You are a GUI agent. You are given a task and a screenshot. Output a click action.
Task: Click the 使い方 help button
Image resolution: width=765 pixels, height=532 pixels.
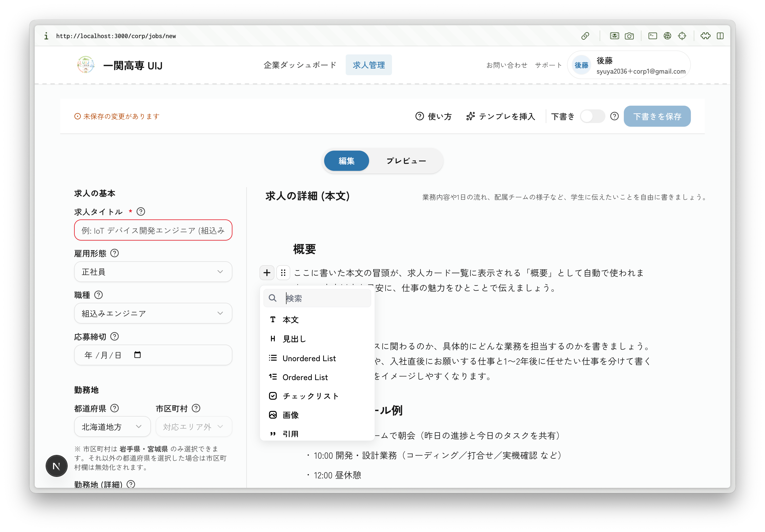433,116
